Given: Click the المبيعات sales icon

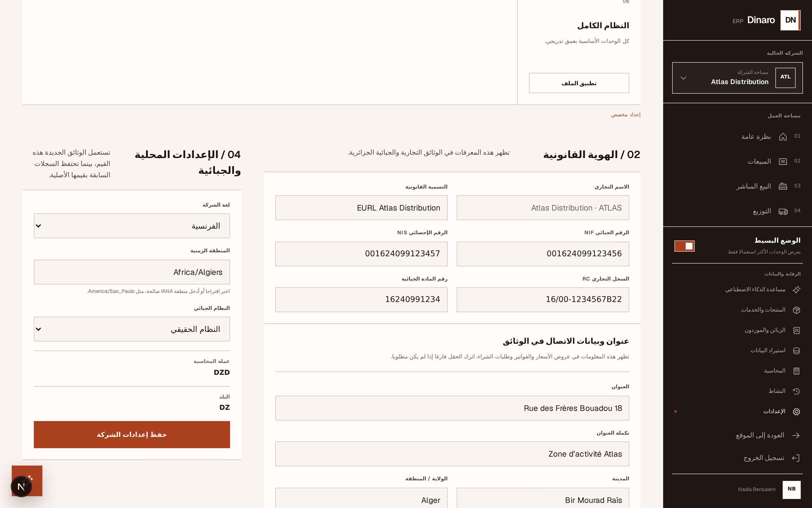Looking at the screenshot, I should (x=783, y=162).
